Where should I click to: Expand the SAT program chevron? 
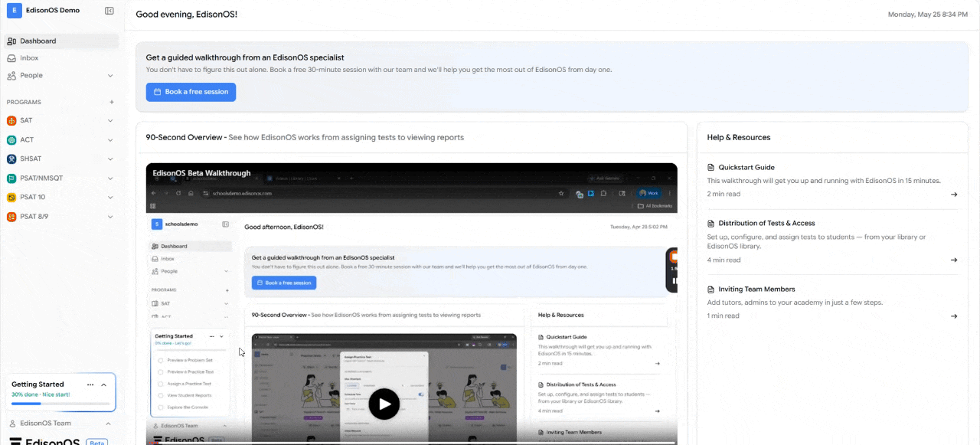pyautogui.click(x=110, y=121)
